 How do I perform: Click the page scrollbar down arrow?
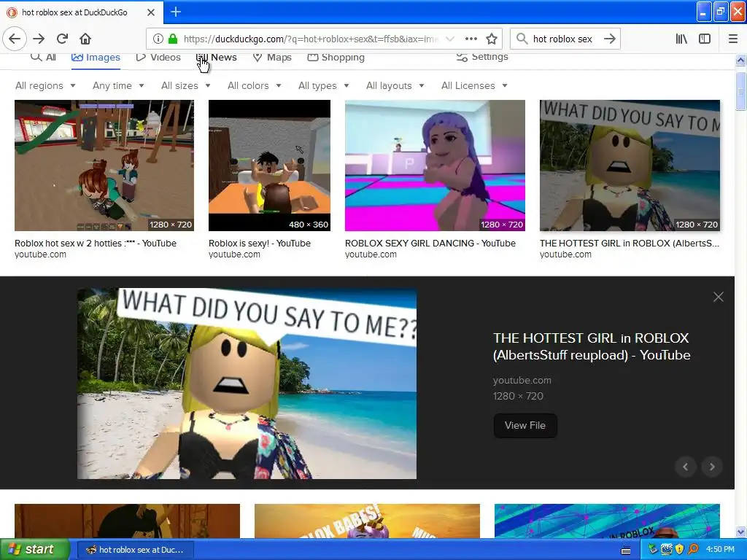click(740, 532)
